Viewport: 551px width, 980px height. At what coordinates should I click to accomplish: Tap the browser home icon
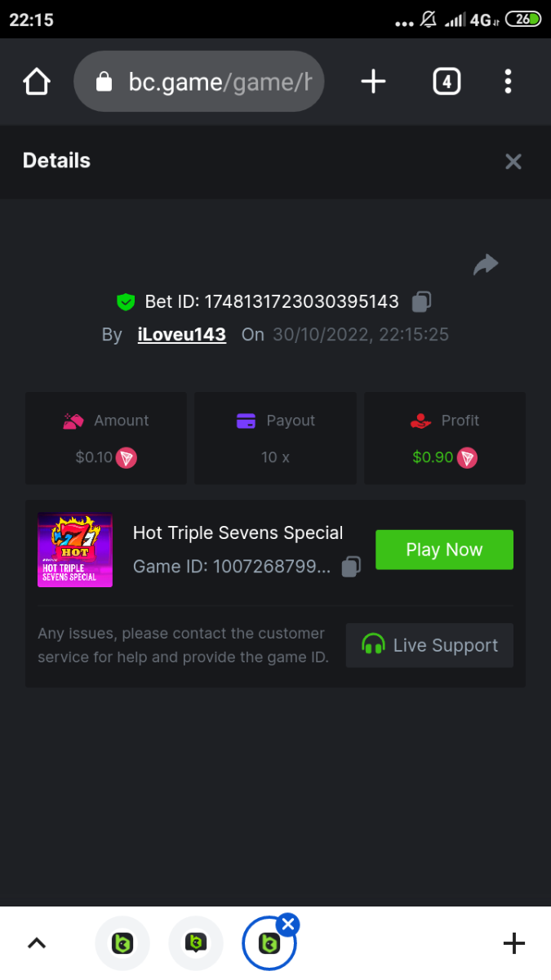coord(37,82)
